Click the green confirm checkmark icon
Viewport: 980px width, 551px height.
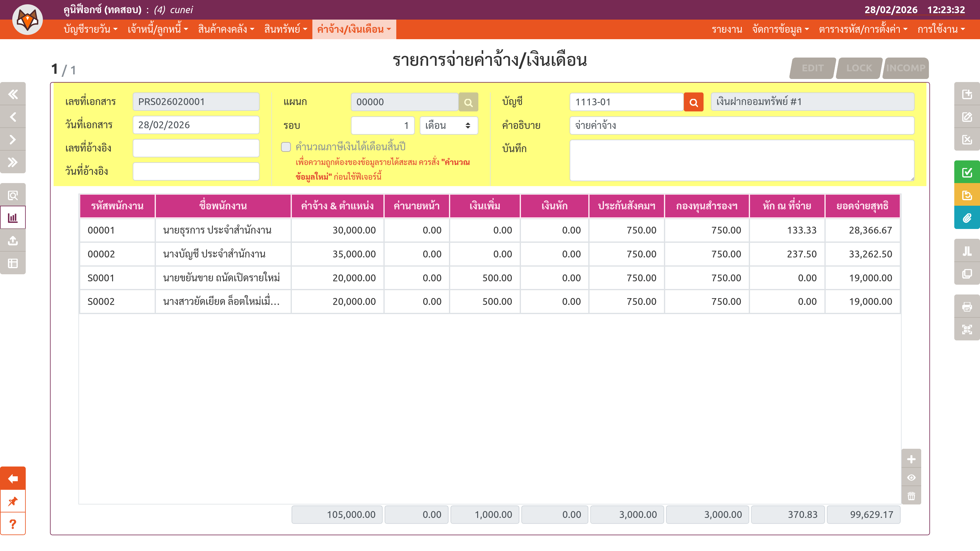point(967,172)
